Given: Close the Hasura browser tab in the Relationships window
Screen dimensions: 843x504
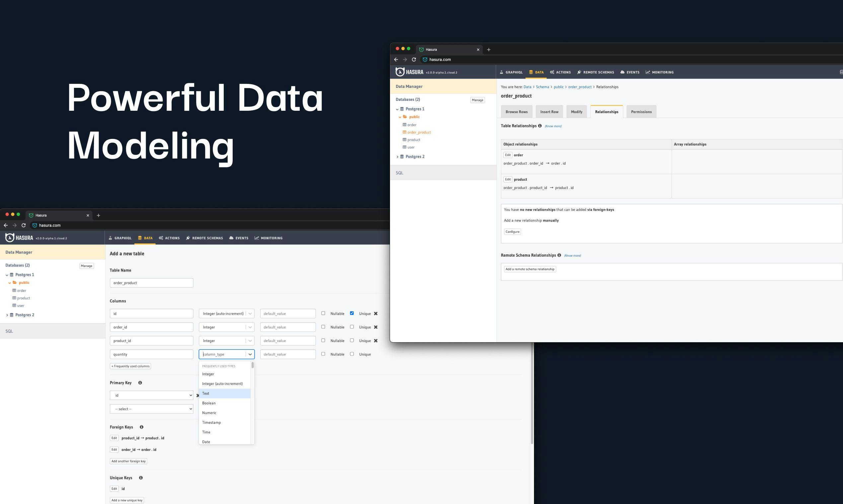Looking at the screenshot, I should click(478, 50).
